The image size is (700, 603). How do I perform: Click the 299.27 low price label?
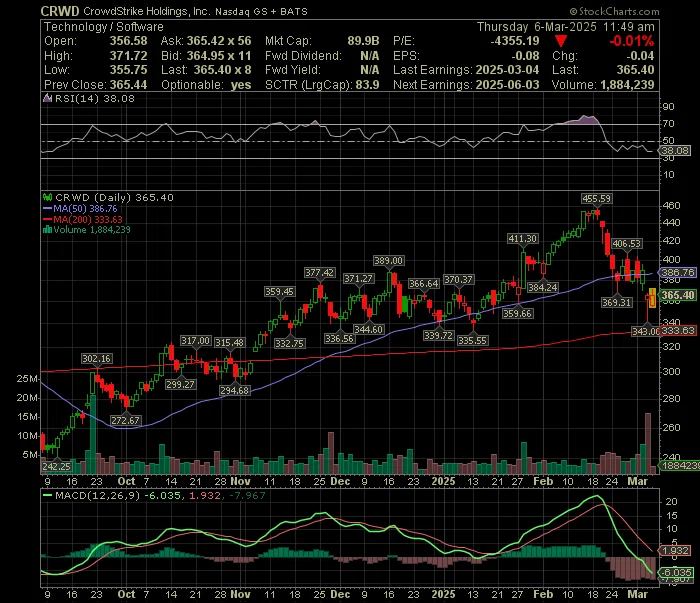180,384
